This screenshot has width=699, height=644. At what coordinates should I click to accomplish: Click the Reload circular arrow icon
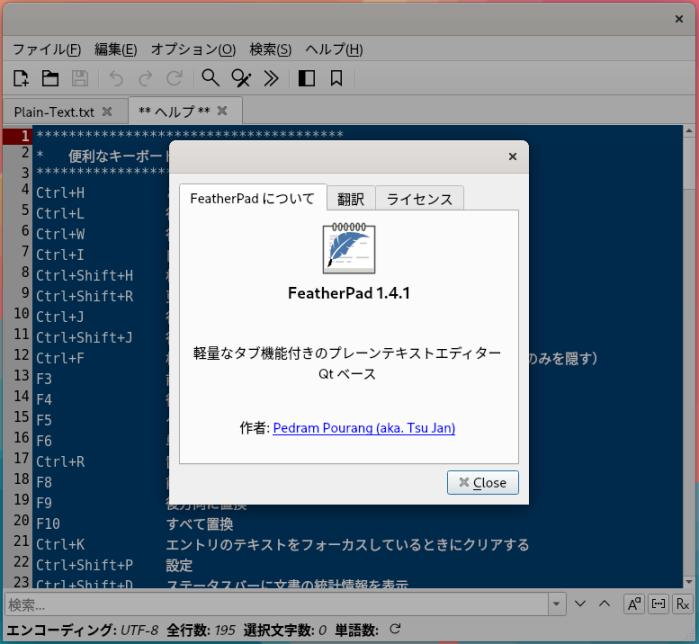click(174, 78)
